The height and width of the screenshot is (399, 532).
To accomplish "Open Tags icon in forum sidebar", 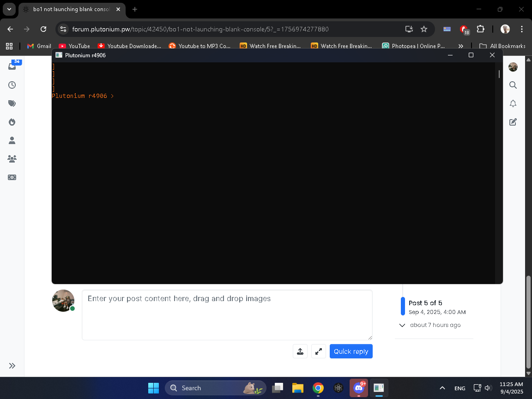I will [x=12, y=103].
